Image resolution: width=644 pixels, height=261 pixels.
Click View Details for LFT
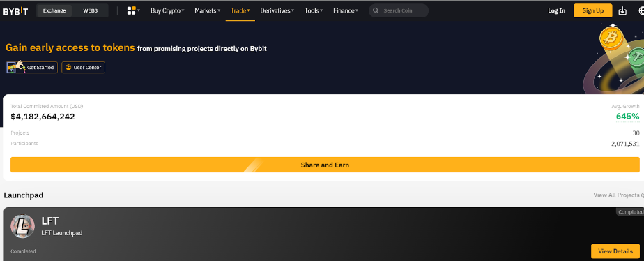click(615, 251)
